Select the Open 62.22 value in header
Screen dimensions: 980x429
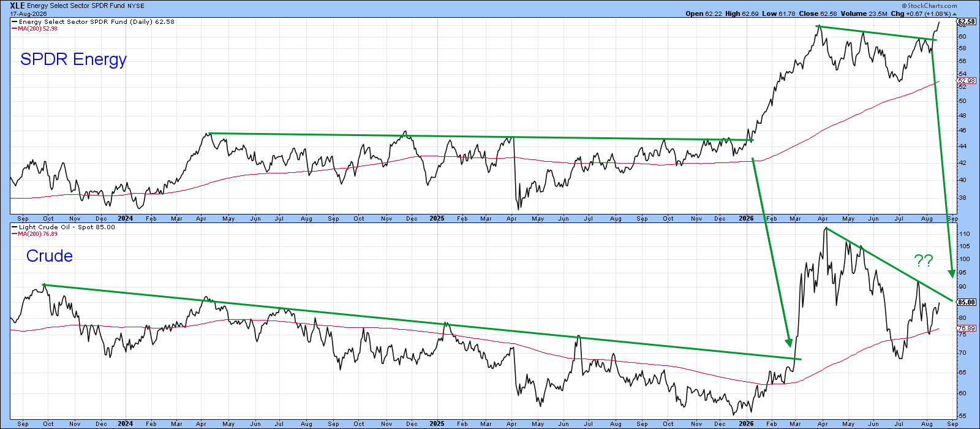click(704, 13)
